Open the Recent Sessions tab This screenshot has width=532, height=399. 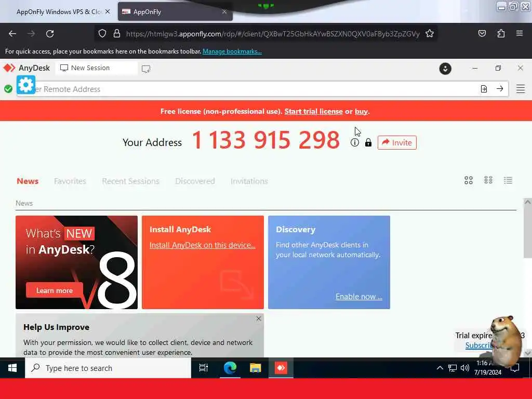(130, 181)
